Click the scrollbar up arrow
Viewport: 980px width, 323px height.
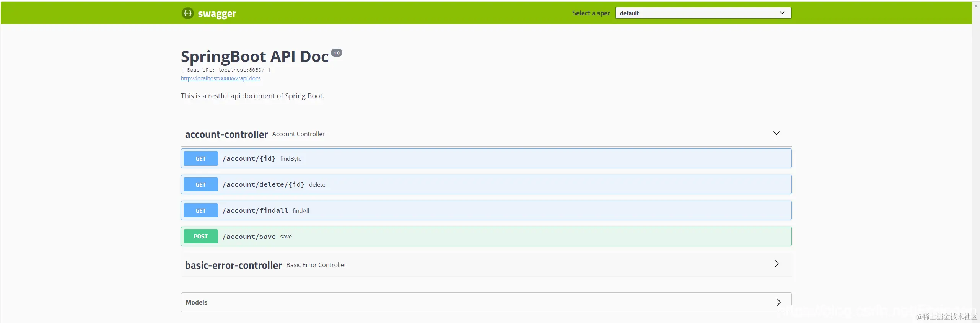point(976,5)
